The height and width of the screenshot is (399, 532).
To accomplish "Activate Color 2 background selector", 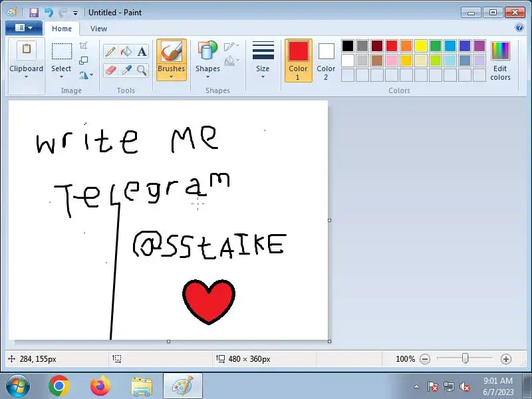I will 326,61.
